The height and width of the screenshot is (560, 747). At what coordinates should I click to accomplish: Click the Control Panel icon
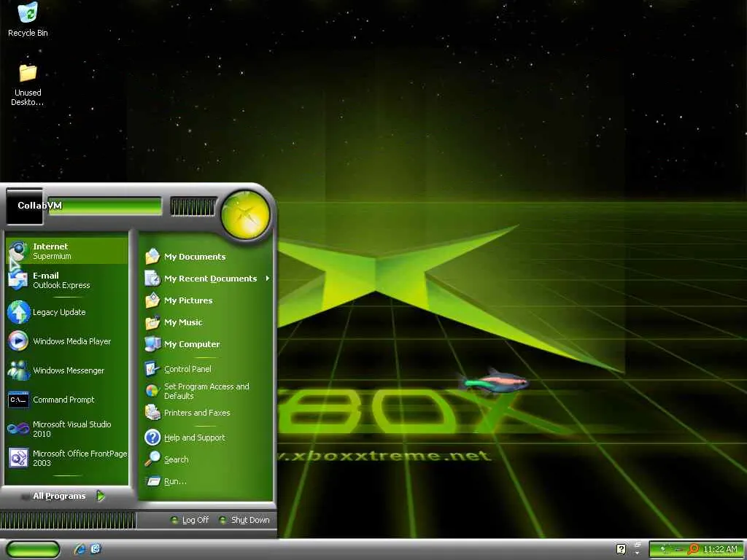(x=152, y=368)
